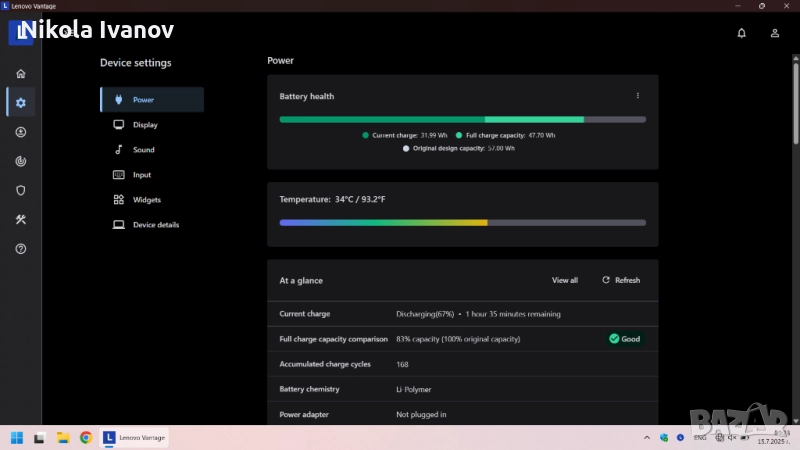Open Device details section
The width and height of the screenshot is (800, 450).
[x=155, y=225]
